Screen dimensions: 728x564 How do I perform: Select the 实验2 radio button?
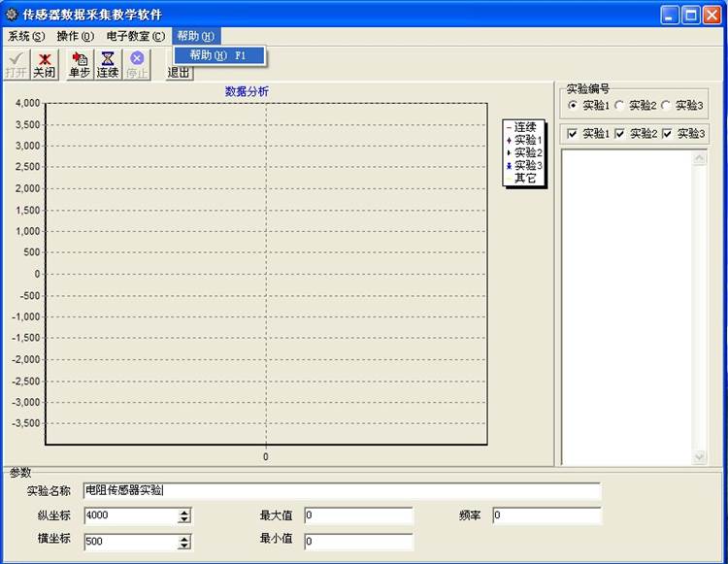pos(620,105)
